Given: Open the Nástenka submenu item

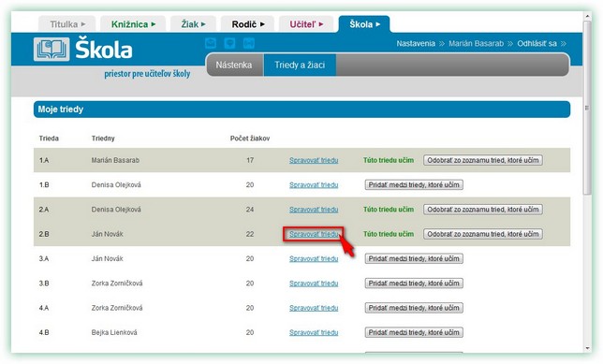Looking at the screenshot, I should pos(234,65).
